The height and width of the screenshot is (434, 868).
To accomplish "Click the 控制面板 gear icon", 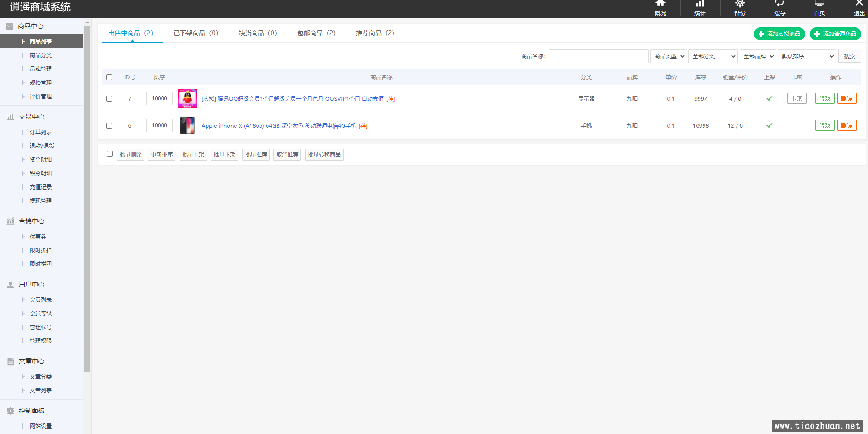I will (x=11, y=411).
